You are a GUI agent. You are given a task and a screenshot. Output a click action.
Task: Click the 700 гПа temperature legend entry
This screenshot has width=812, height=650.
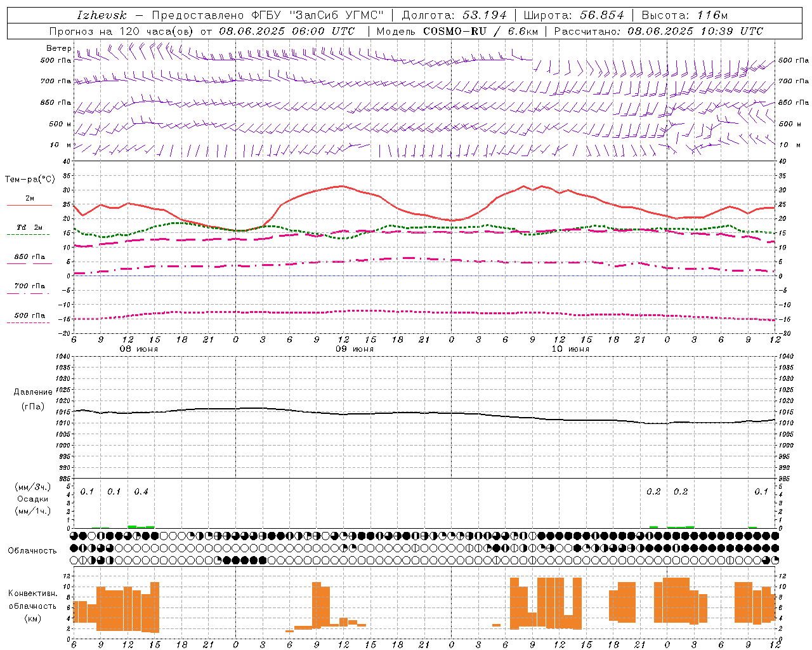30,286
